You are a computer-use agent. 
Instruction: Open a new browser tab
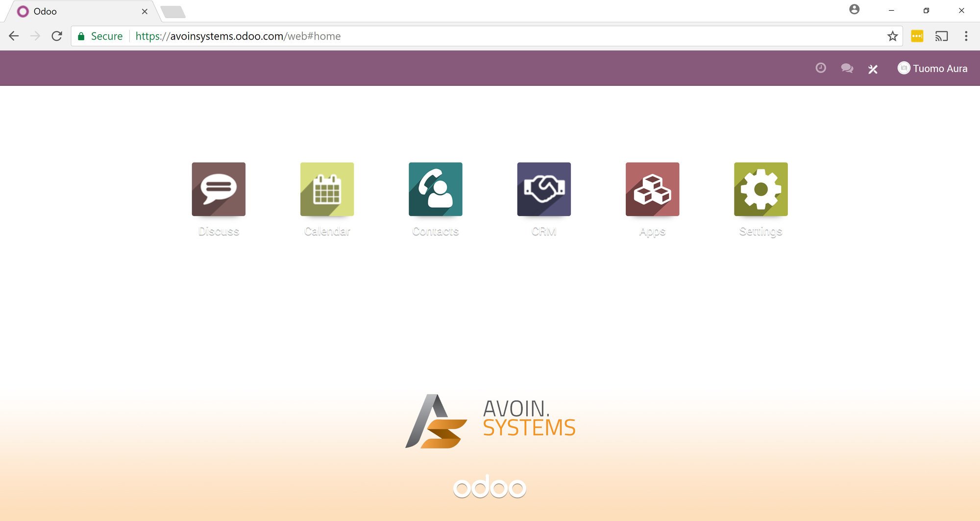173,12
